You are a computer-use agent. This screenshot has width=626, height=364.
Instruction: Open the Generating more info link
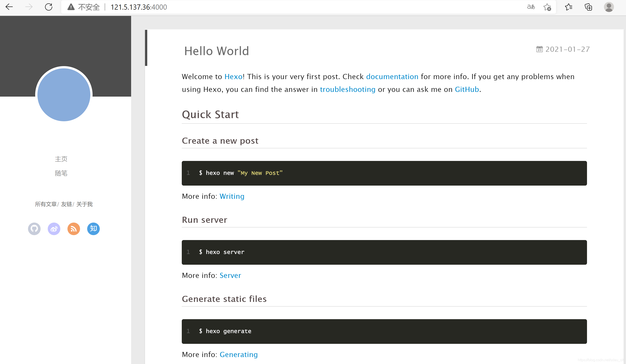[x=238, y=355]
